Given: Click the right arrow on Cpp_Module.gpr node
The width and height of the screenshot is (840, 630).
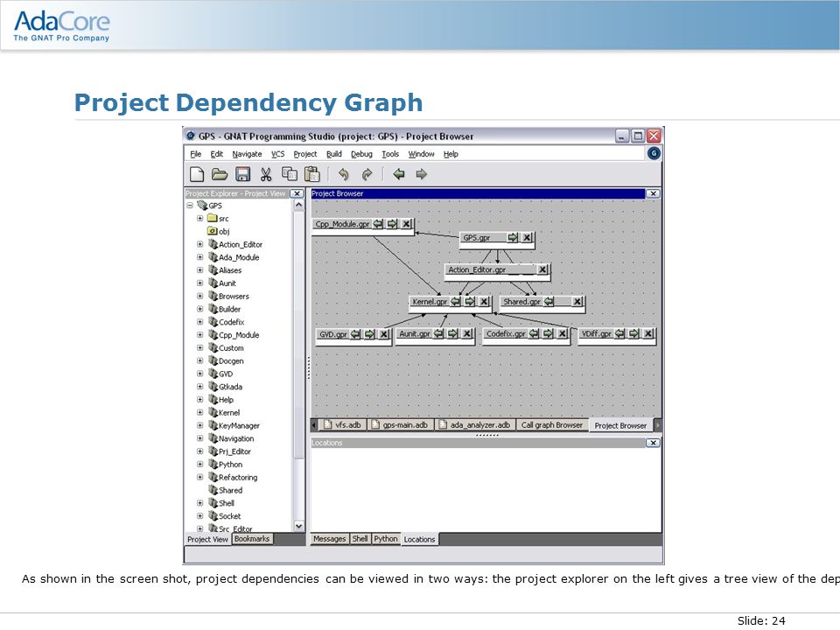Looking at the screenshot, I should pos(392,224).
